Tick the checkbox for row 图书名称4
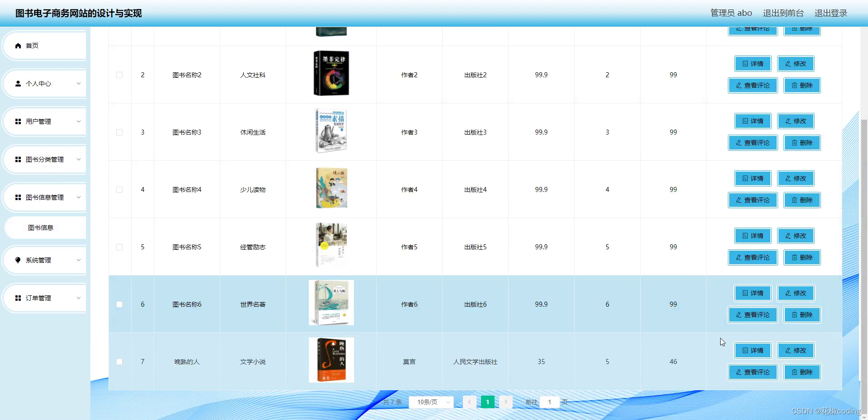Screen dimensions: 868x420 (x=119, y=190)
